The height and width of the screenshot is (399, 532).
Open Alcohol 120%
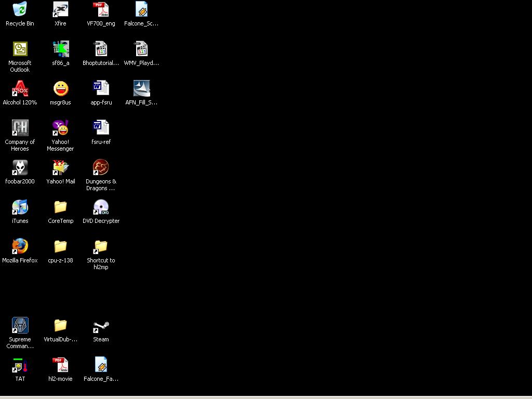[20, 88]
